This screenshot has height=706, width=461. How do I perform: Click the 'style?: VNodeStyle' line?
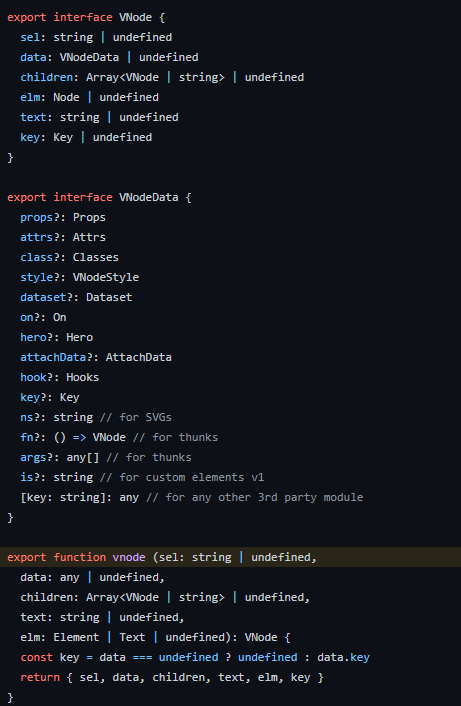(80, 277)
